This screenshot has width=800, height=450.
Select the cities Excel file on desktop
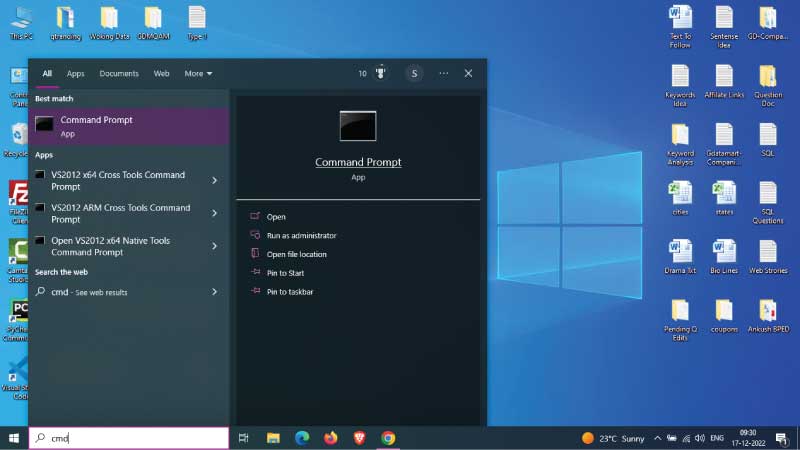680,198
